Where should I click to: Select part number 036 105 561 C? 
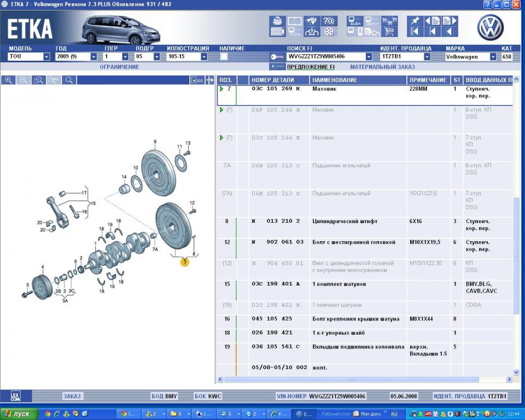[x=276, y=347]
